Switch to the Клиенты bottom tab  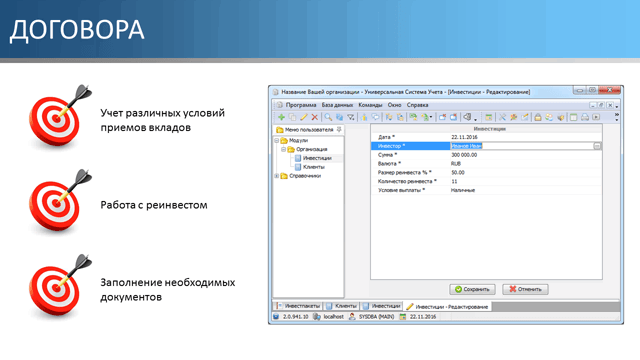[x=342, y=306]
